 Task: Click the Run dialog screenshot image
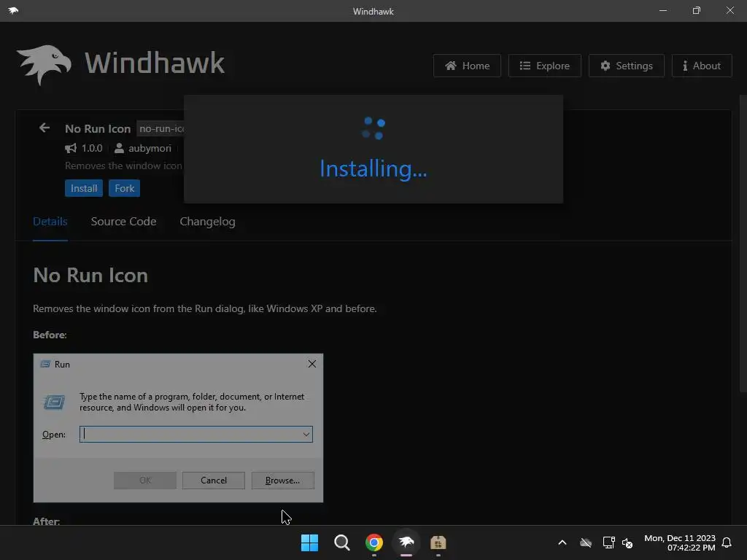point(178,427)
